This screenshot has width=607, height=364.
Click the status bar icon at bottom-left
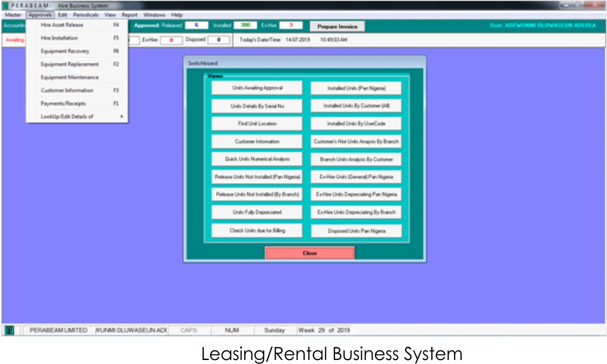click(10, 330)
